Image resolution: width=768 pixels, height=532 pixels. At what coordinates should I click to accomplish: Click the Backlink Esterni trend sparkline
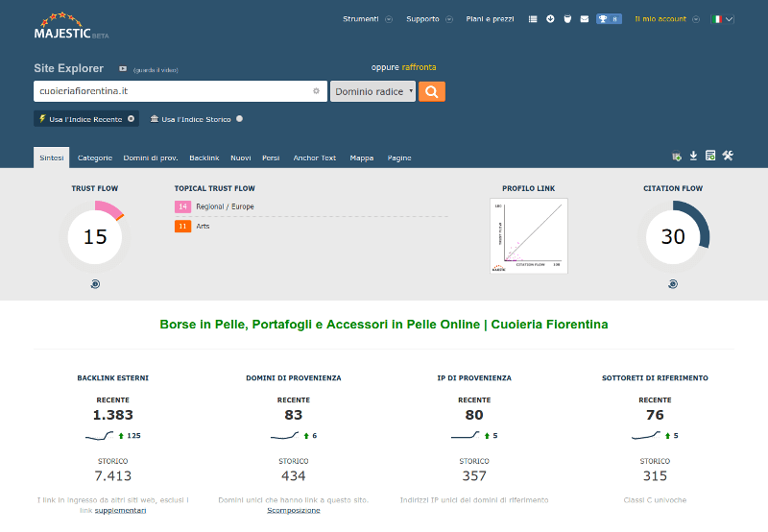click(x=100, y=436)
